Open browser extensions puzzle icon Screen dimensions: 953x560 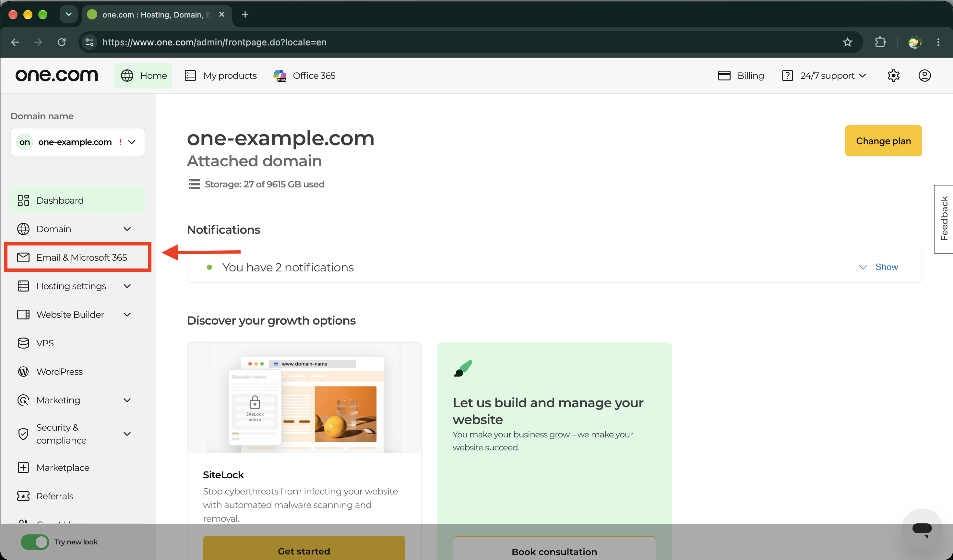pyautogui.click(x=880, y=42)
